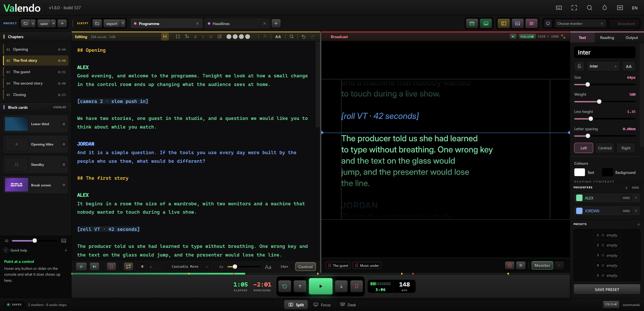Insert a cue with brackets icon
The width and height of the screenshot is (644, 311).
(x=178, y=36)
